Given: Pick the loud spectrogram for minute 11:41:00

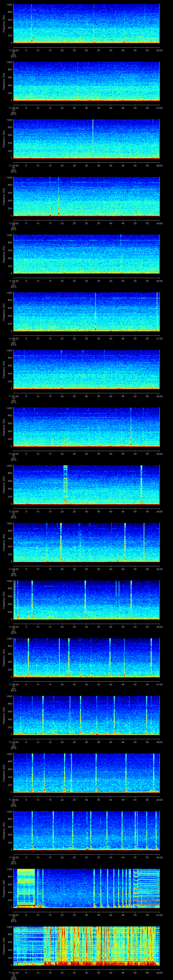Looking at the screenshot, I should pyautogui.click(x=87, y=946).
